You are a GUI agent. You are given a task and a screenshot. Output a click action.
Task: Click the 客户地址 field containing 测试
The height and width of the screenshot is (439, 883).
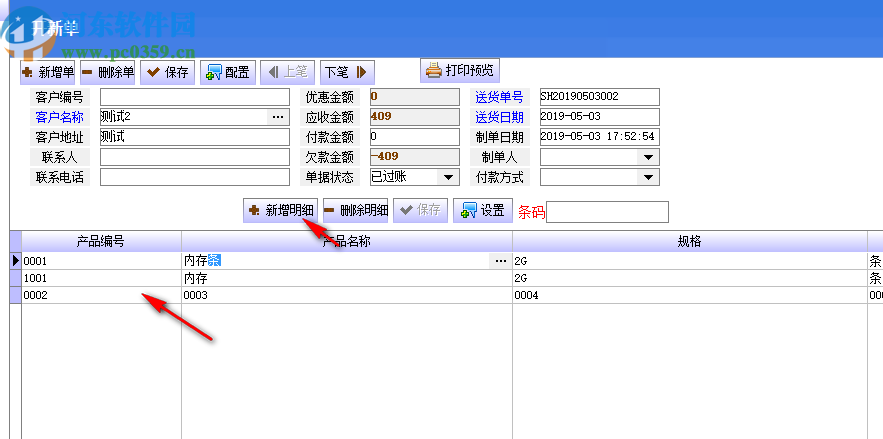(x=195, y=137)
